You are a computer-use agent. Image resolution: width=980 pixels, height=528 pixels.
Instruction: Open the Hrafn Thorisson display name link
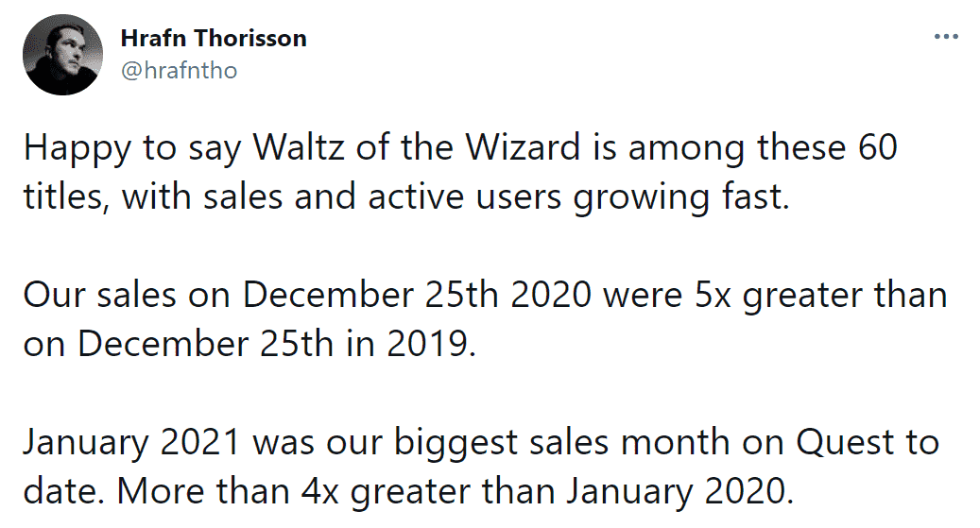coord(214,38)
